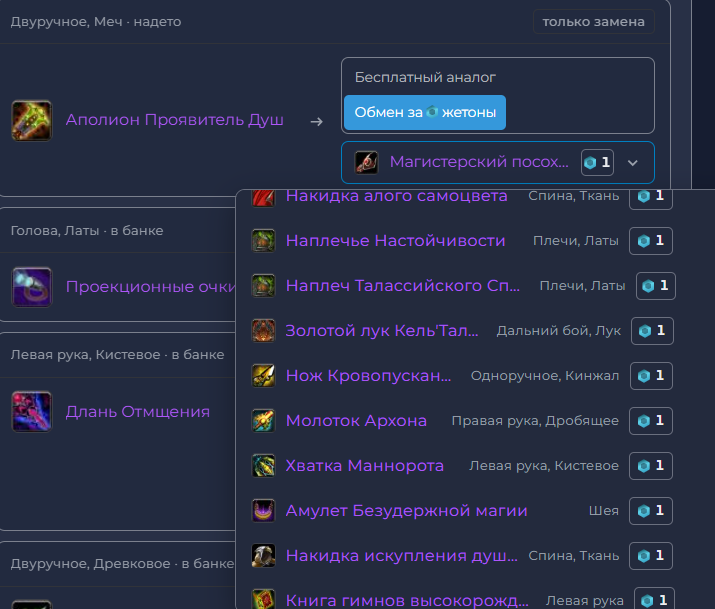The height and width of the screenshot is (609, 715).
Task: Click token cost badge for Наплечье Настойчивости
Action: pyautogui.click(x=651, y=241)
